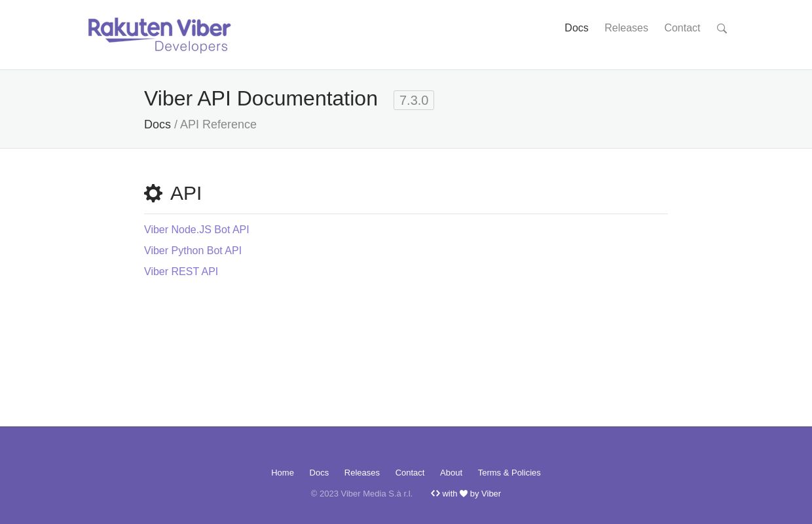Open Releases in top navigation
812x524 pixels.
coord(626,28)
